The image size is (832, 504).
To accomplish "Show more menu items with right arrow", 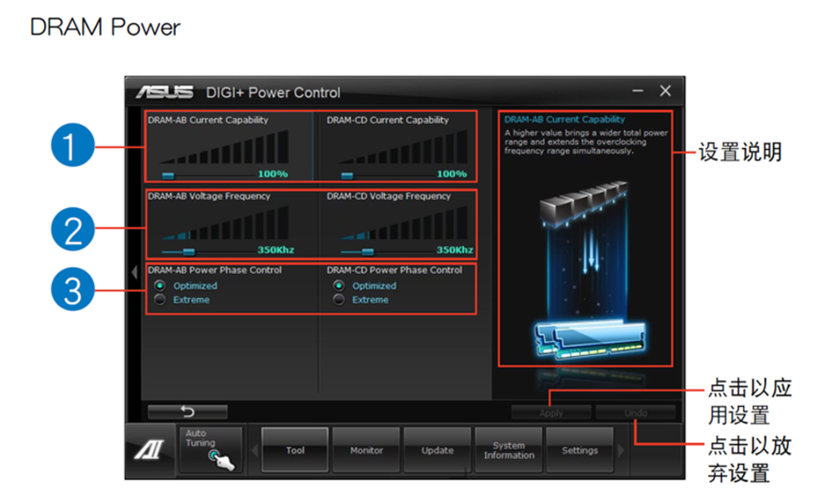I will point(621,451).
